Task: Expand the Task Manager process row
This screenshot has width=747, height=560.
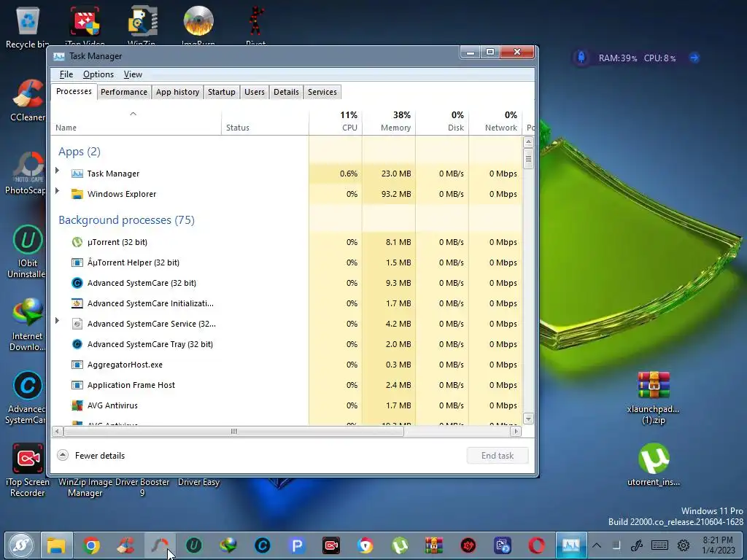Action: click(57, 171)
